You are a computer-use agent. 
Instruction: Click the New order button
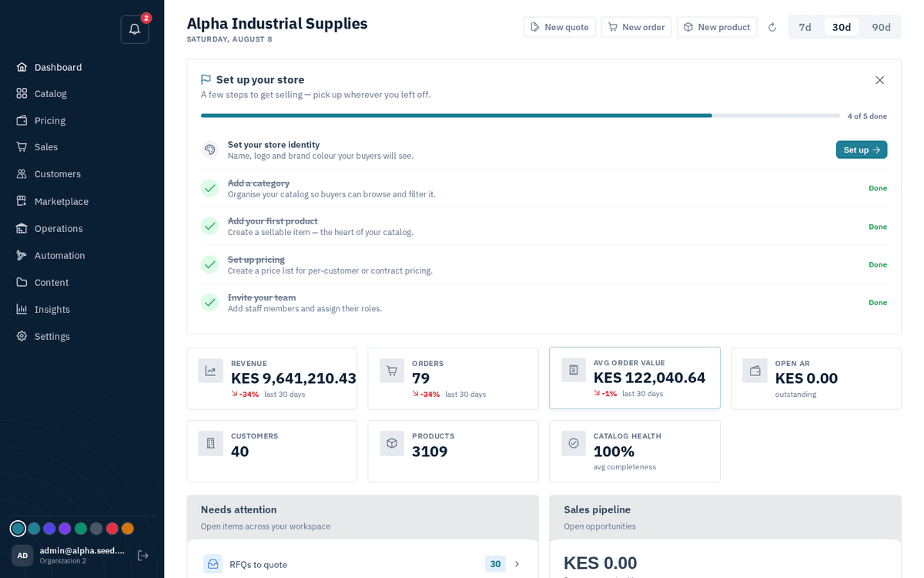click(x=636, y=27)
